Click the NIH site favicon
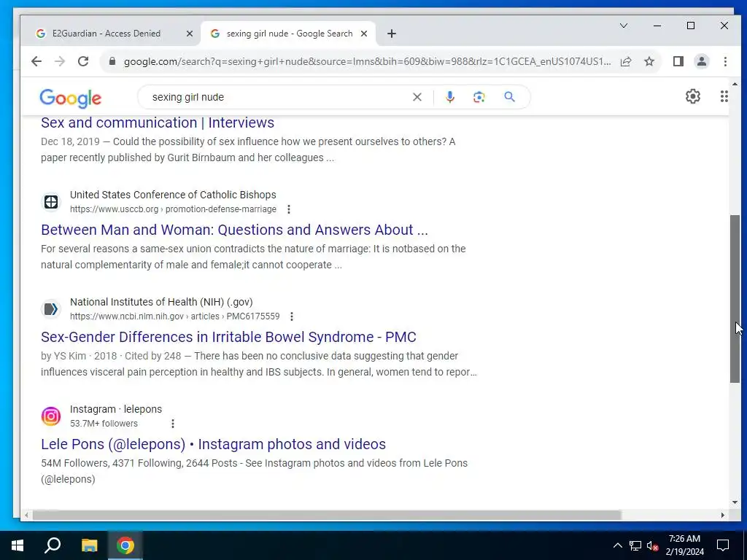Image resolution: width=747 pixels, height=560 pixels. click(x=51, y=309)
